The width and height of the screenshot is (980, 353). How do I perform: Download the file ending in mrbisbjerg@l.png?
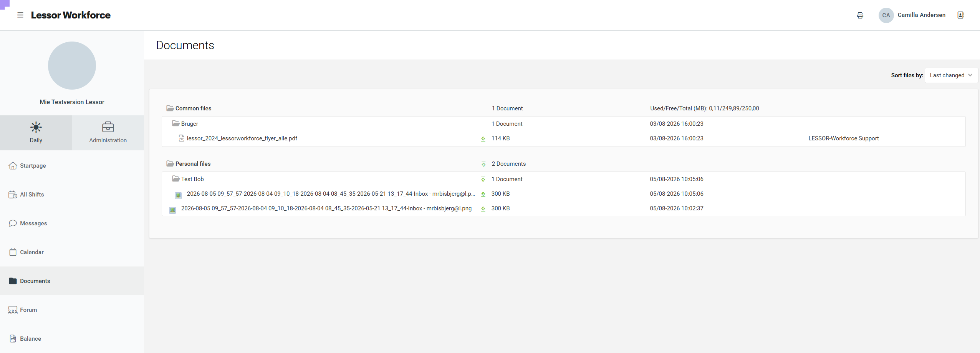click(x=483, y=209)
